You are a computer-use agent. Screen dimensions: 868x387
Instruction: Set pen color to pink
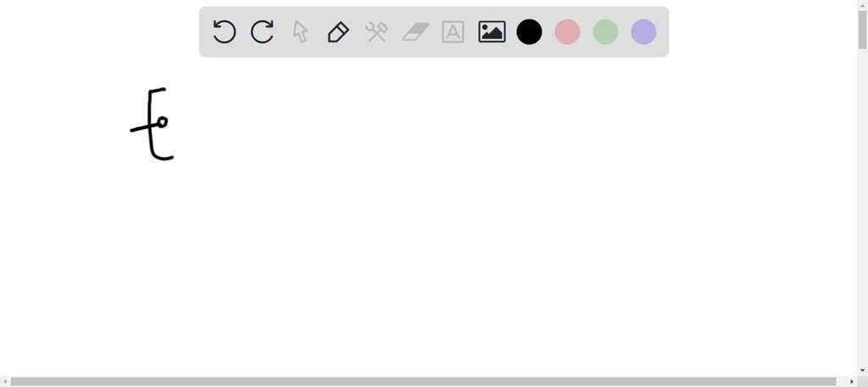point(567,31)
